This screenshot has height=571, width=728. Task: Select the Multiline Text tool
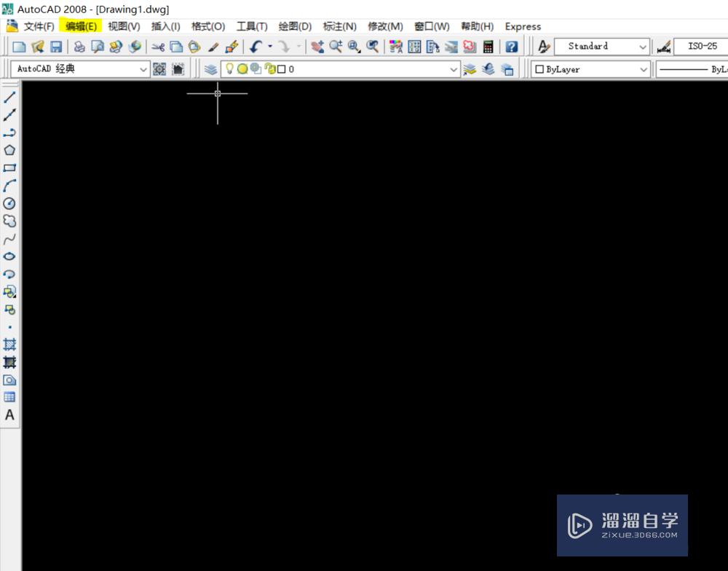9,415
